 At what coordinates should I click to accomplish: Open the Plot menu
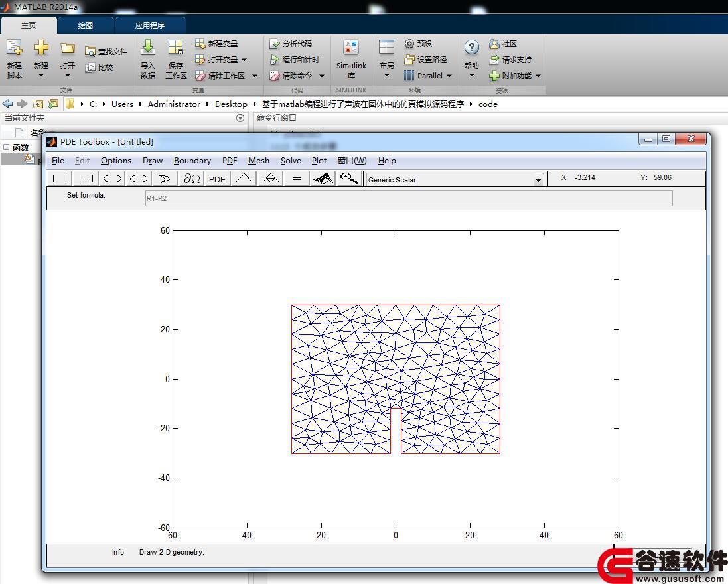[x=319, y=161]
